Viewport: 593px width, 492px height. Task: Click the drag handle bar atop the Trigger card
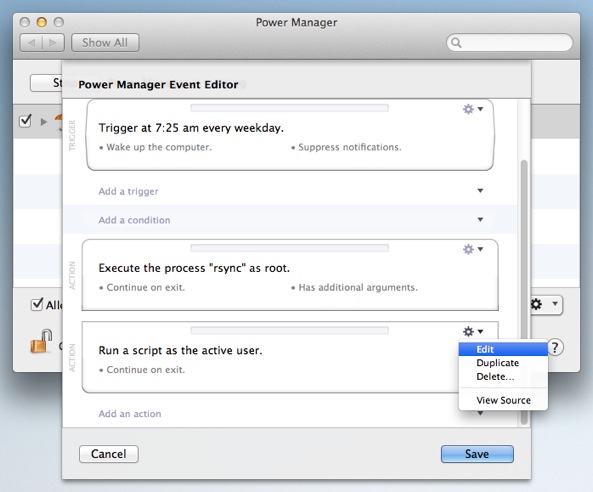pos(289,108)
